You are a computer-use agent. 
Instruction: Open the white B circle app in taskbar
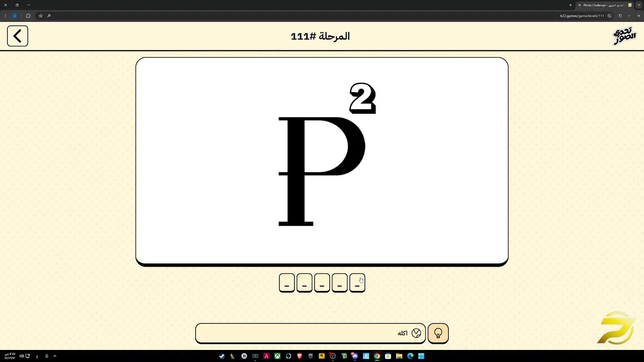[x=244, y=356]
